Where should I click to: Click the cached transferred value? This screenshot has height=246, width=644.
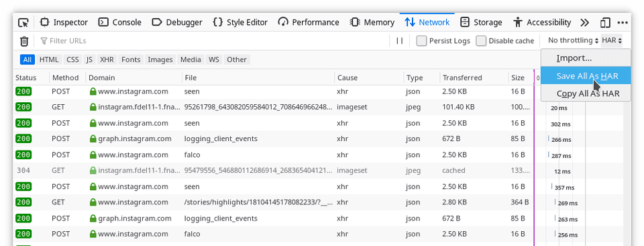453,170
